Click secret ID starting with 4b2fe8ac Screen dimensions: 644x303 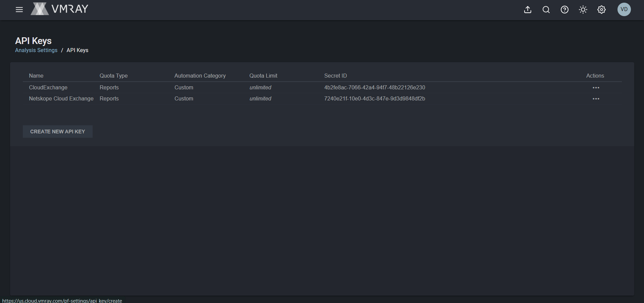click(375, 87)
